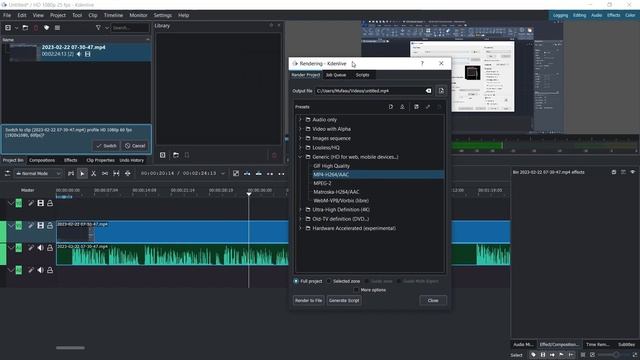Switch to the Scripts tab in Rendering dialog
Image resolution: width=640 pixels, height=360 pixels.
pyautogui.click(x=362, y=75)
